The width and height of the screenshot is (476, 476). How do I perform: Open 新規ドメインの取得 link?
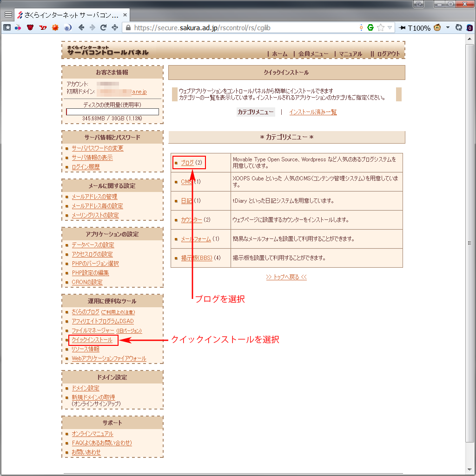coord(93,397)
